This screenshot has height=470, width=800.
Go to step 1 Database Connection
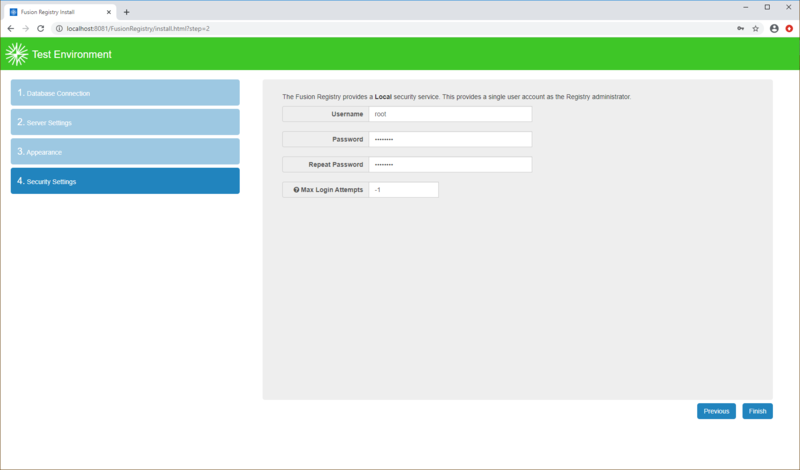(x=125, y=92)
